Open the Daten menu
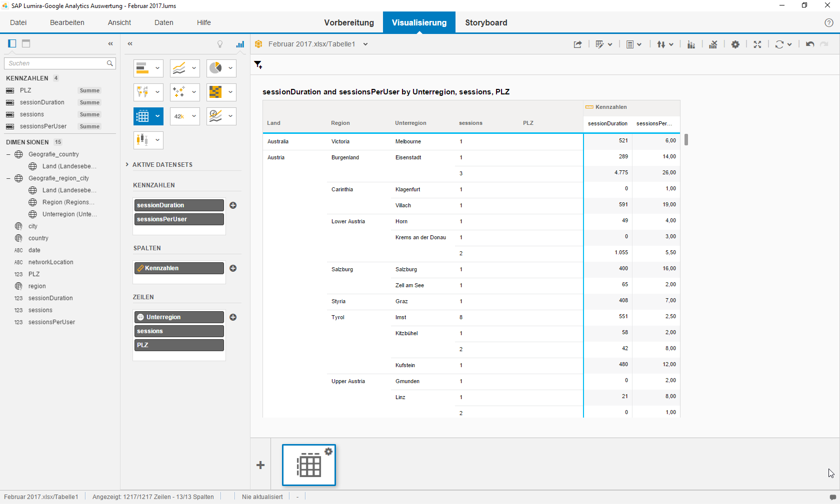The width and height of the screenshot is (840, 504). point(163,22)
